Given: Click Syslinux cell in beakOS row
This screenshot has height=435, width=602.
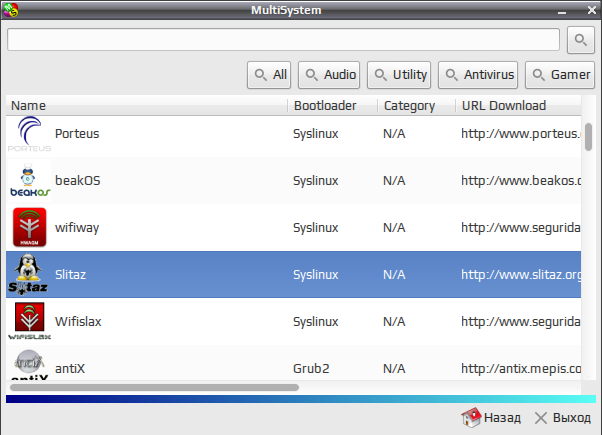Looking at the screenshot, I should click(316, 181).
